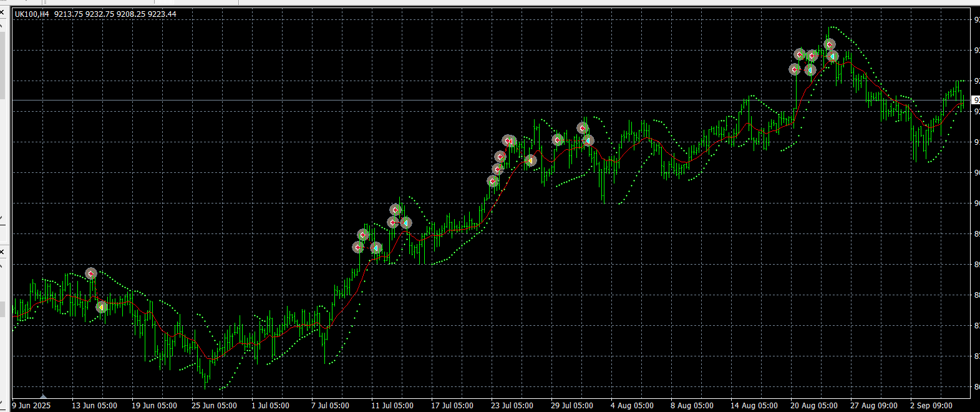
Task: Click the '11 Jul 05:00' time axis label
Action: coord(392,405)
